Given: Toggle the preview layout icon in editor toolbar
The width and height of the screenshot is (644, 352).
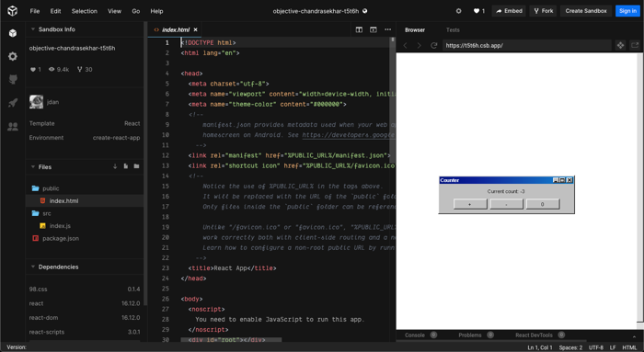Looking at the screenshot, I should pyautogui.click(x=374, y=29).
